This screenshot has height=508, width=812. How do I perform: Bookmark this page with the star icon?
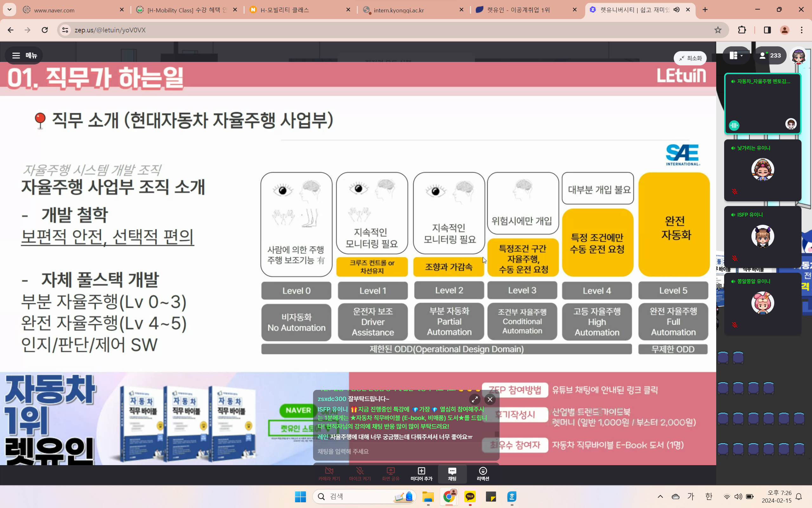click(718, 30)
